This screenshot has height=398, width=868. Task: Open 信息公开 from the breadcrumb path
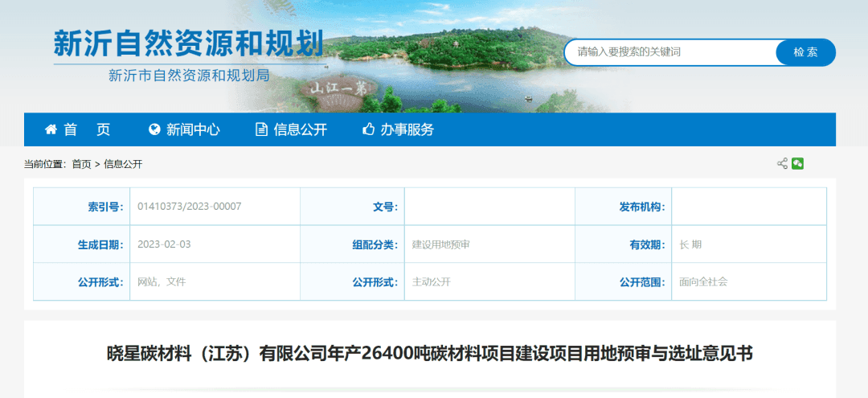tap(123, 164)
